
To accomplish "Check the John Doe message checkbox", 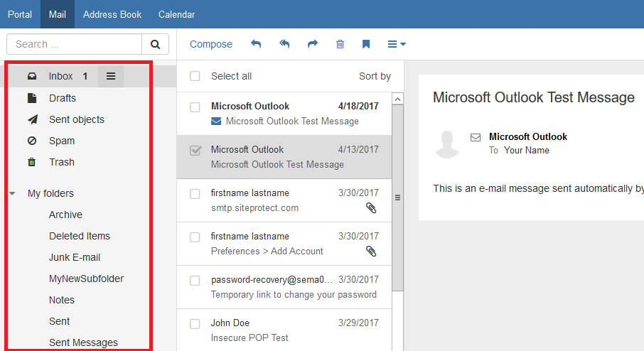I will (195, 324).
